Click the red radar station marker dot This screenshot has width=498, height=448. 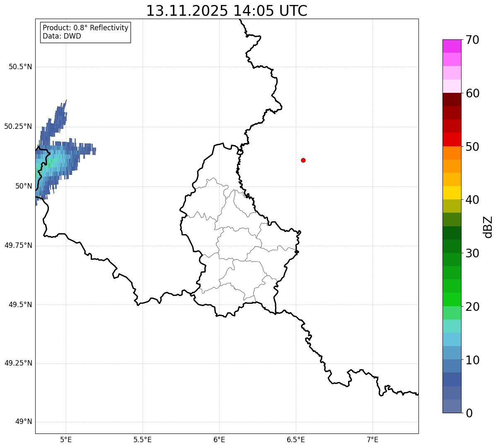click(303, 160)
